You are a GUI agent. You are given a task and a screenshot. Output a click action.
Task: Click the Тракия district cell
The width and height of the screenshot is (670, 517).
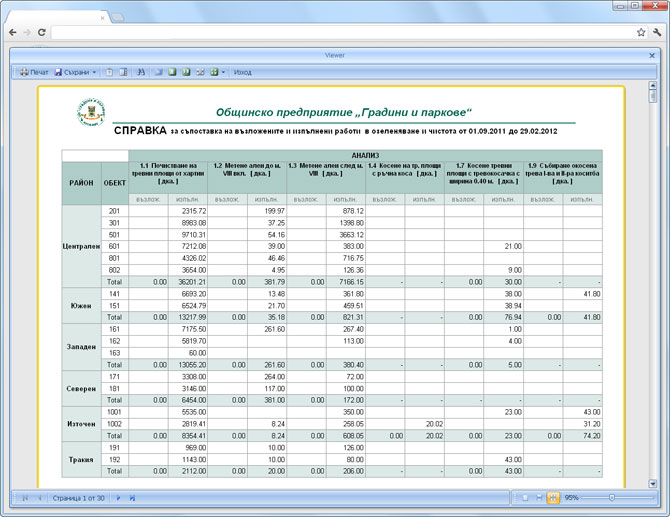click(x=81, y=460)
